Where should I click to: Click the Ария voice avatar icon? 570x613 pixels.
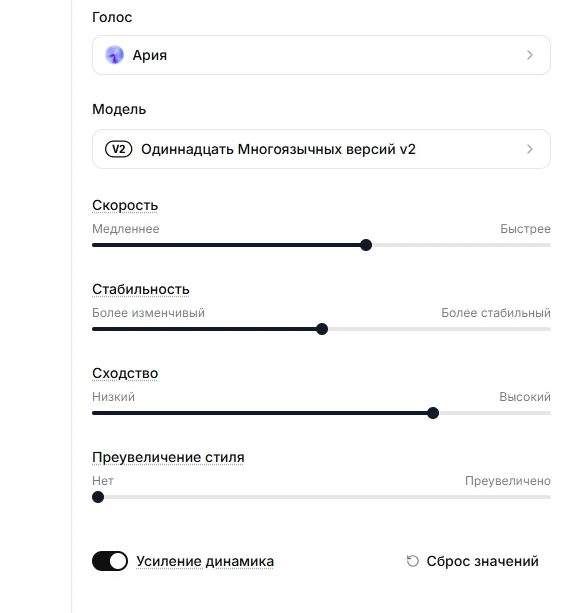click(x=115, y=55)
